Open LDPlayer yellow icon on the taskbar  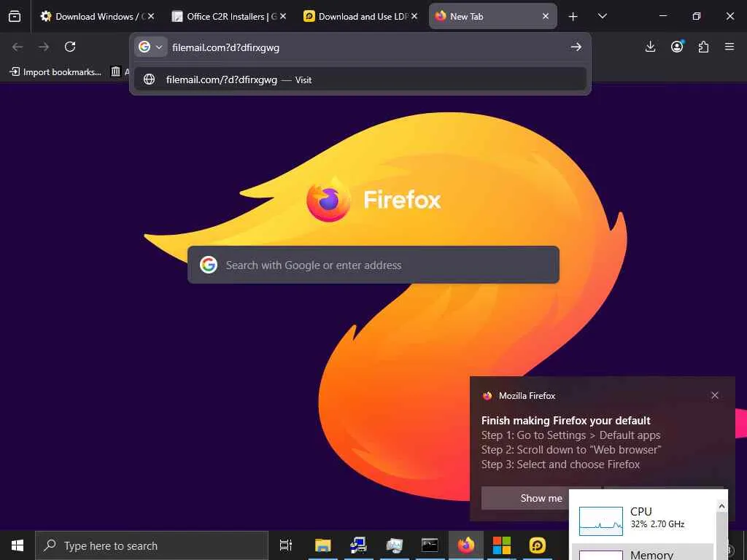(x=538, y=545)
